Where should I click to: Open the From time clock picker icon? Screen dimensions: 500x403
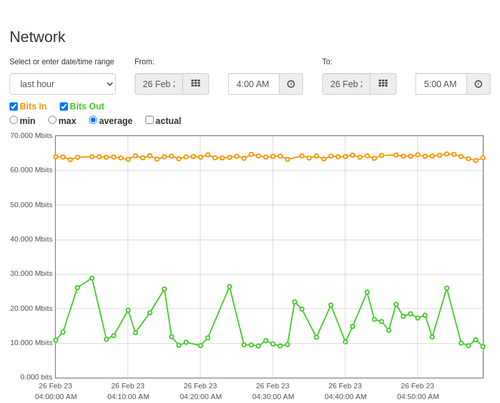291,84
